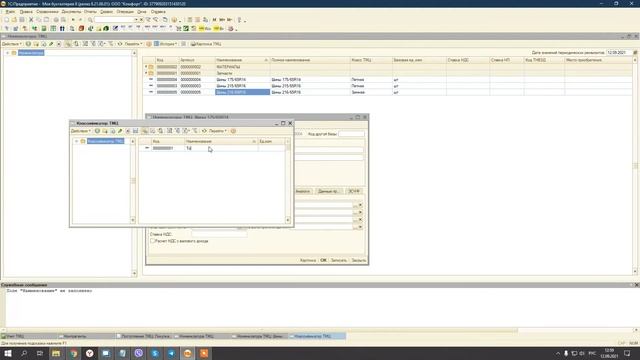The width and height of the screenshot is (640, 360).
Task: Toggle hierarchical view in Классификатор ТМЦ toolbar
Action: tap(144, 131)
